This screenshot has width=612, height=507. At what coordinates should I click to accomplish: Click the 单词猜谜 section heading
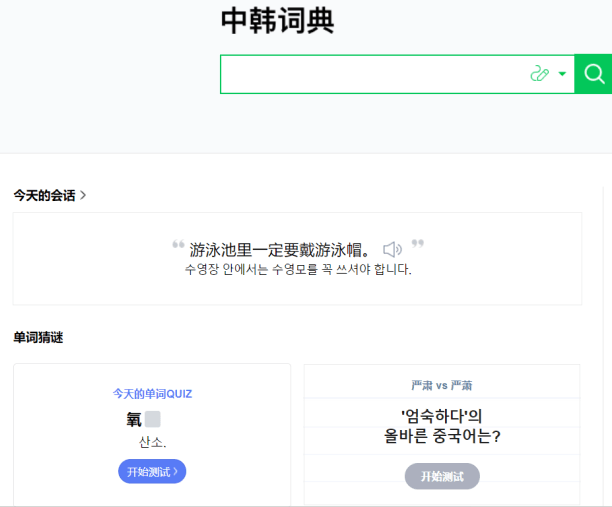pos(38,337)
